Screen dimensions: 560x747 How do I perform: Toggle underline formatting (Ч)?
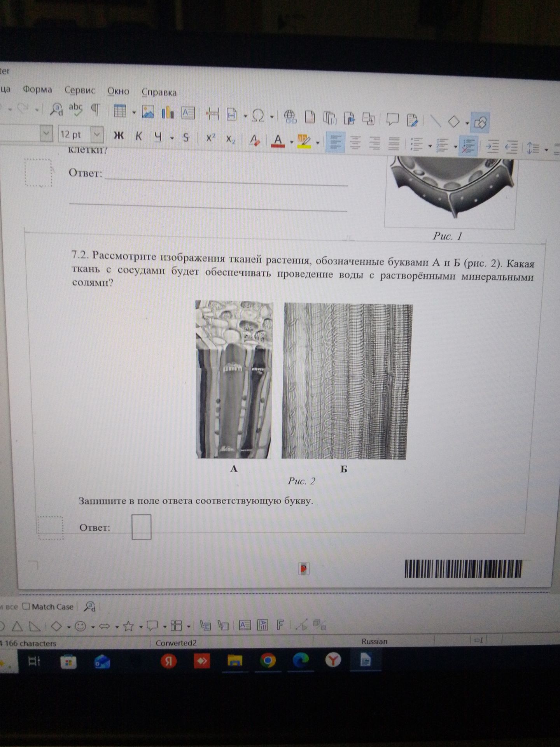click(158, 137)
